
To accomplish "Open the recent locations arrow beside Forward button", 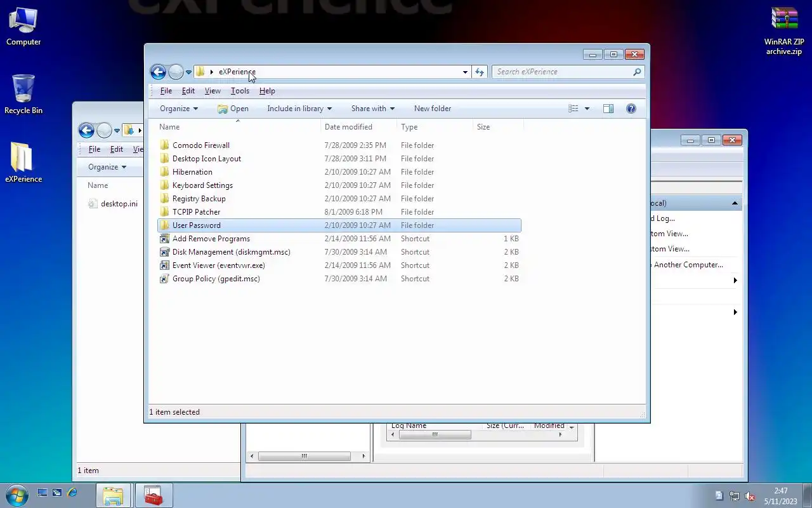I will tap(188, 72).
